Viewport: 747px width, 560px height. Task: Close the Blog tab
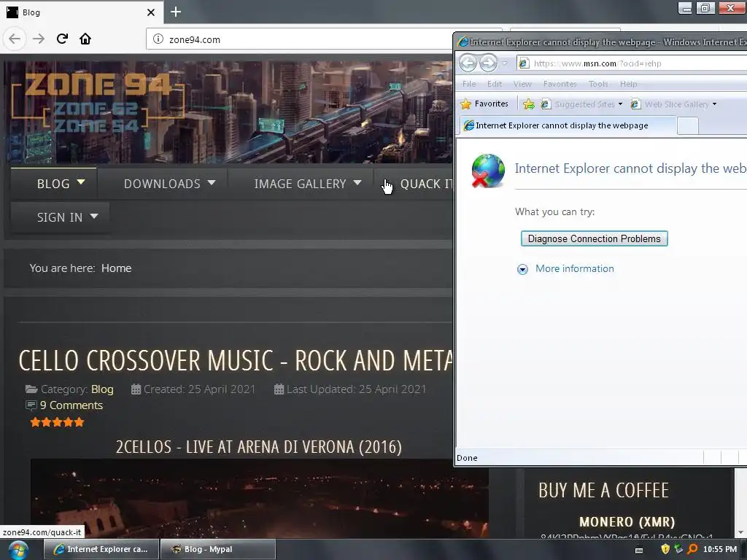pyautogui.click(x=151, y=12)
